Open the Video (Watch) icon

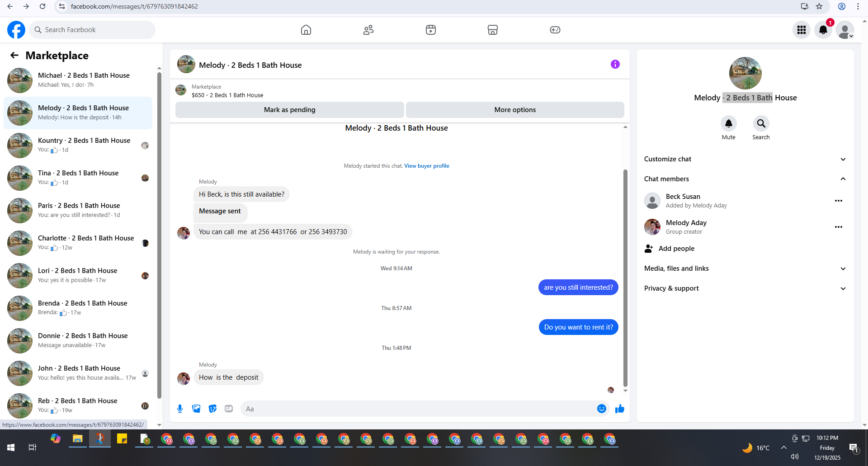pyautogui.click(x=431, y=30)
